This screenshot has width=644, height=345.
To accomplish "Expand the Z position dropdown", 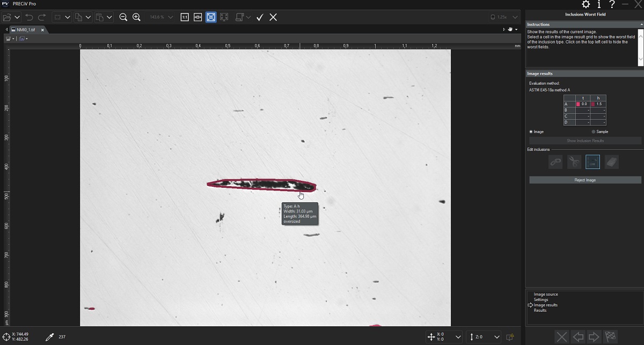I will tap(496, 337).
